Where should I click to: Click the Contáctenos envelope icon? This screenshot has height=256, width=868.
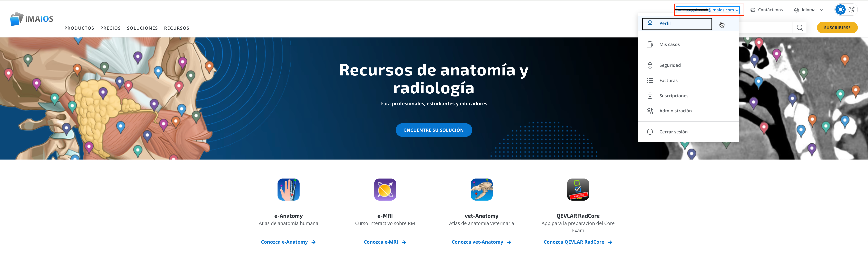pyautogui.click(x=753, y=10)
